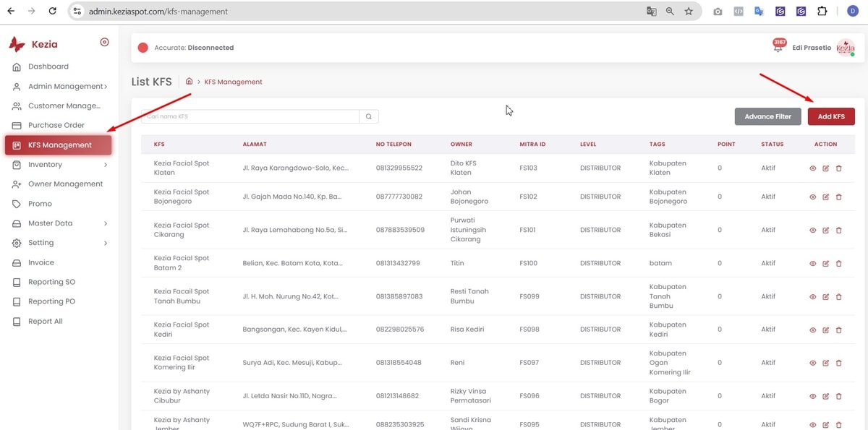868x430 pixels.
Task: Open the Advance Filter button
Action: [767, 116]
